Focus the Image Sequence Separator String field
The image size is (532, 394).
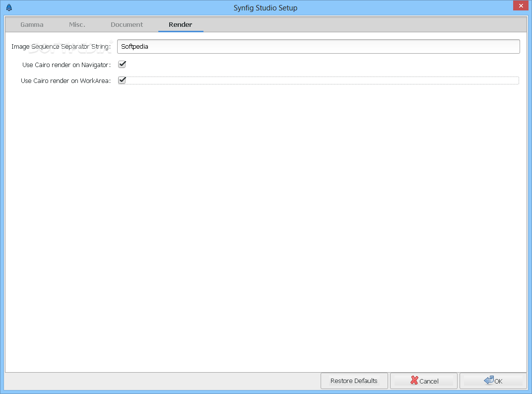click(318, 47)
